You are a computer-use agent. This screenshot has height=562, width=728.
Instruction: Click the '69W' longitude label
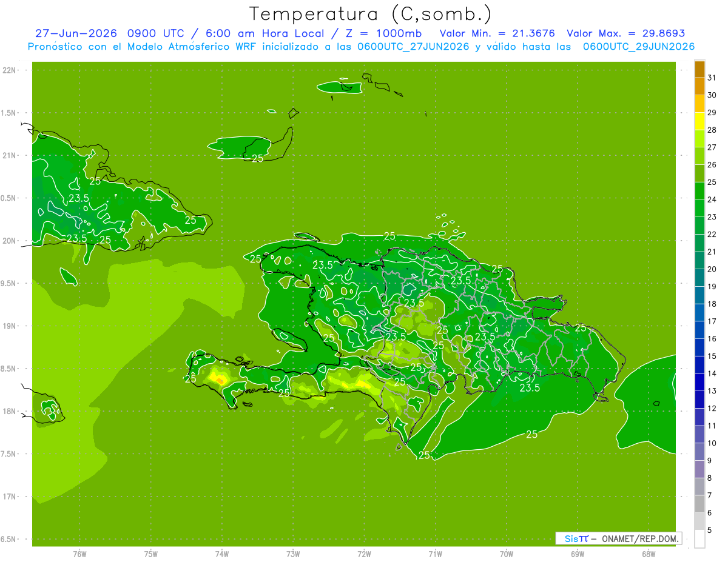coord(578,554)
